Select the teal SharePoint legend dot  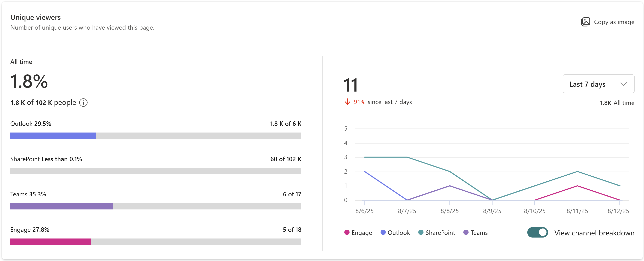421,232
